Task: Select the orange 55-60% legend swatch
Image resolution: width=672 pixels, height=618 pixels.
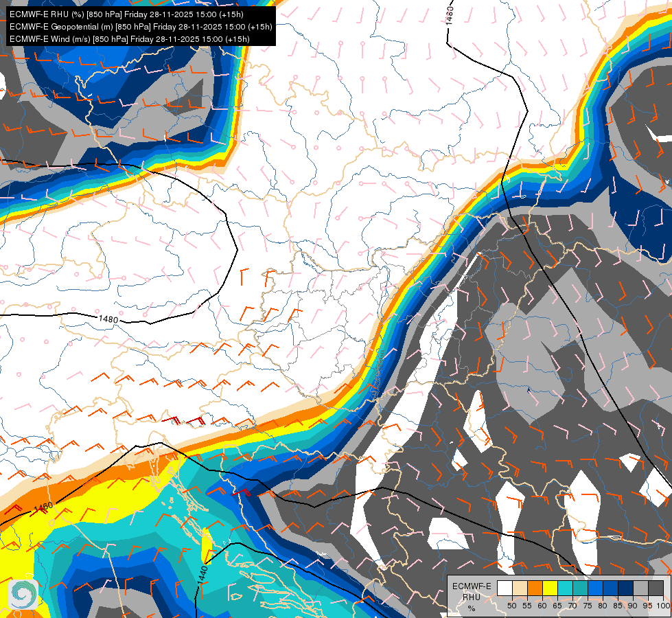Action: 535,588
